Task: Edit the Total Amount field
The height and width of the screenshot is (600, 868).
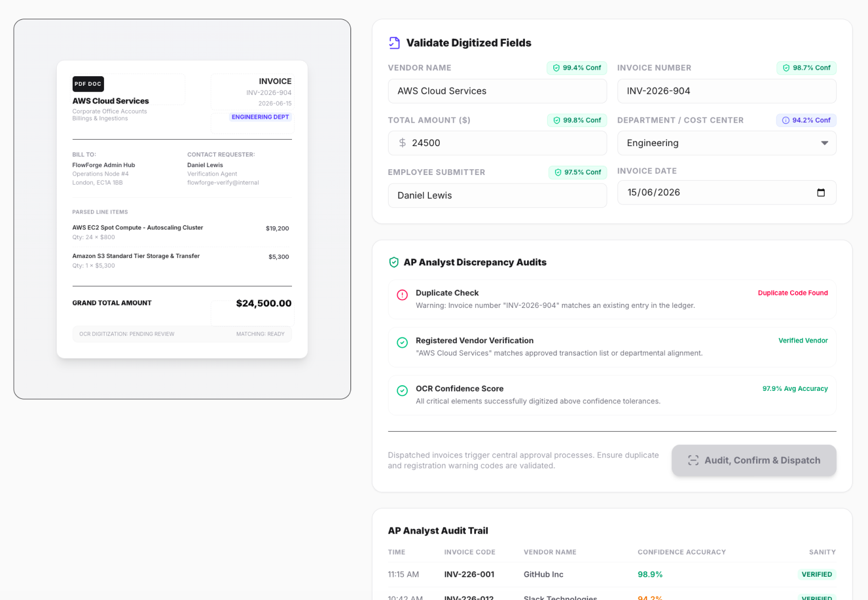Action: click(497, 143)
